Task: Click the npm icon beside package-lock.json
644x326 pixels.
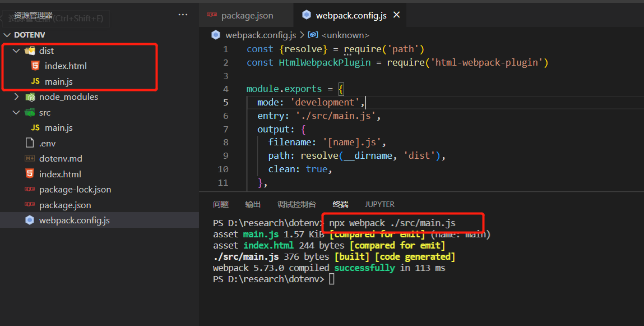Action: (30, 189)
